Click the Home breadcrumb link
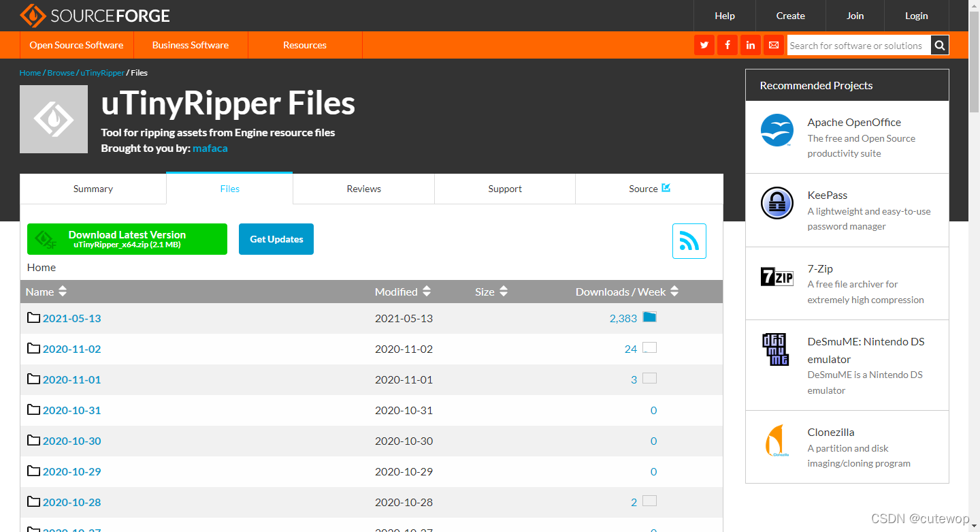980x532 pixels. click(30, 73)
